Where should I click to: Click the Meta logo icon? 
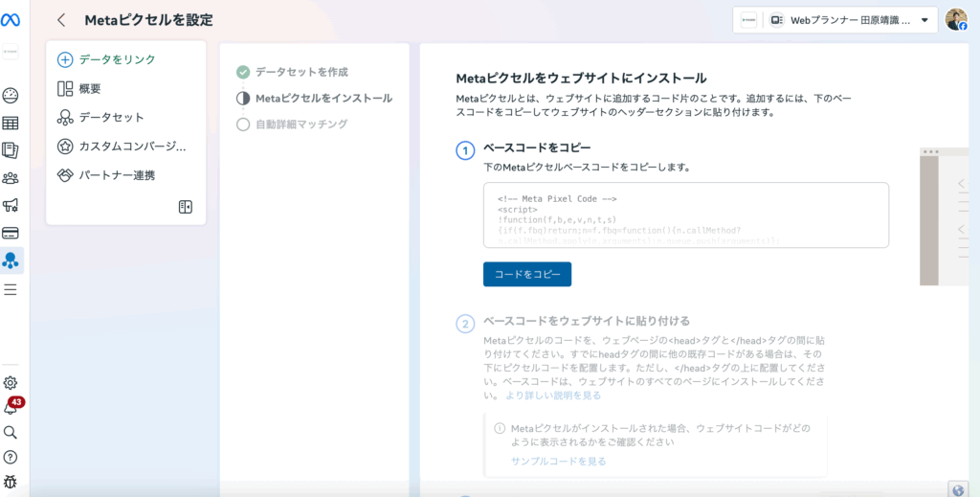click(11, 20)
